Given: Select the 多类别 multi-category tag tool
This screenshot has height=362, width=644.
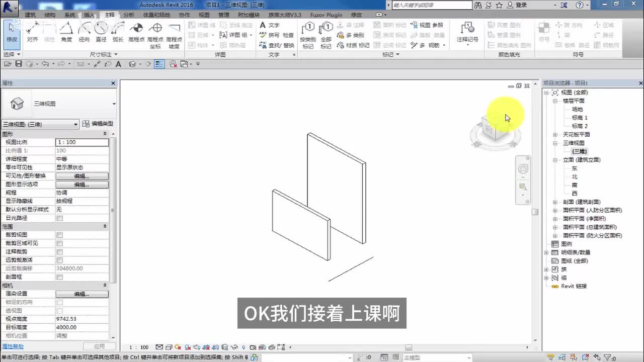Looking at the screenshot, I should tap(351, 35).
